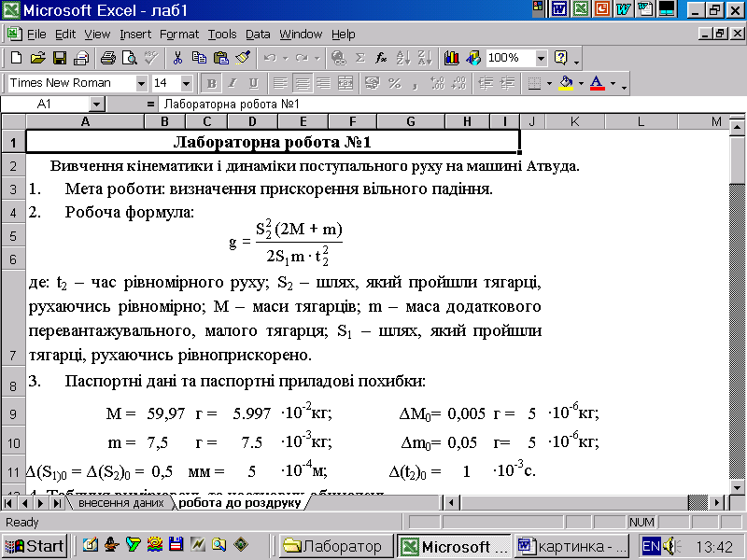
Task: Increase decimal places
Action: click(x=437, y=83)
